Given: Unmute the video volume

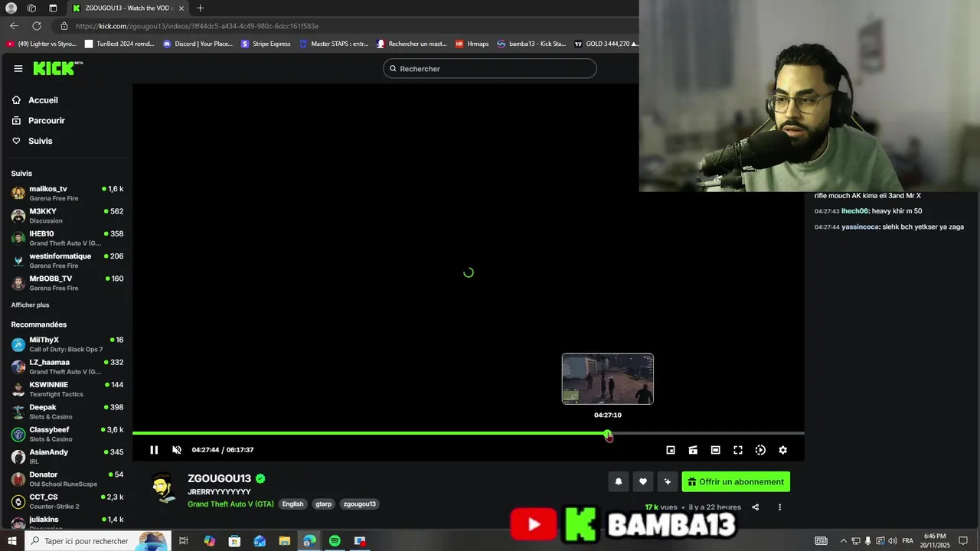Looking at the screenshot, I should point(177,450).
